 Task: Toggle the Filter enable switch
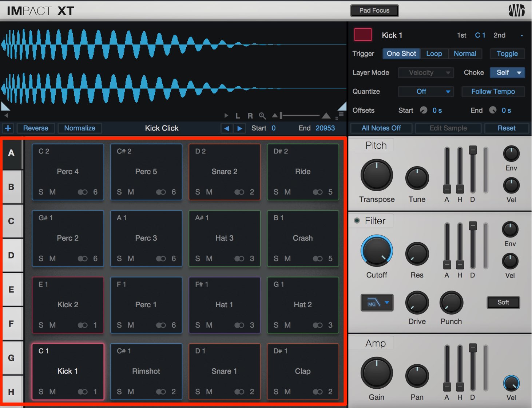coord(357,220)
